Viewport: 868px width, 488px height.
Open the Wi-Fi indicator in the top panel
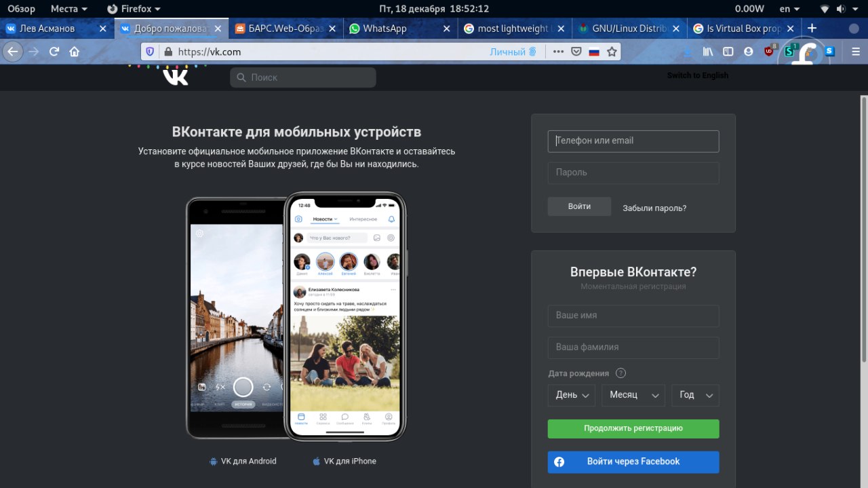[825, 9]
